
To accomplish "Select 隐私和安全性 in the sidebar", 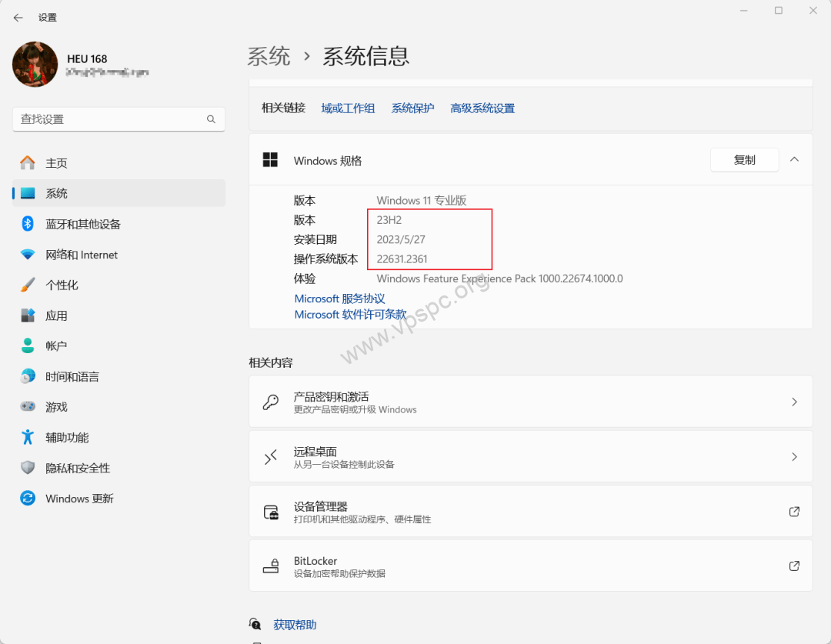I will (118, 468).
